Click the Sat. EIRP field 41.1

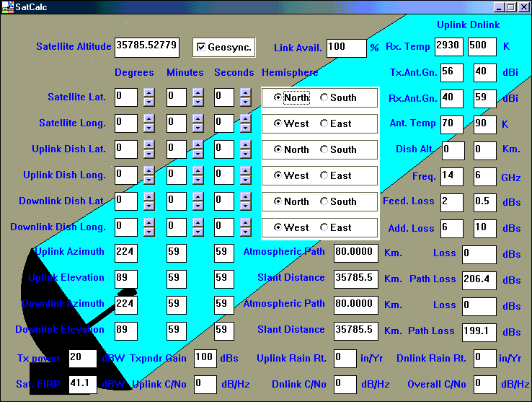[83, 385]
